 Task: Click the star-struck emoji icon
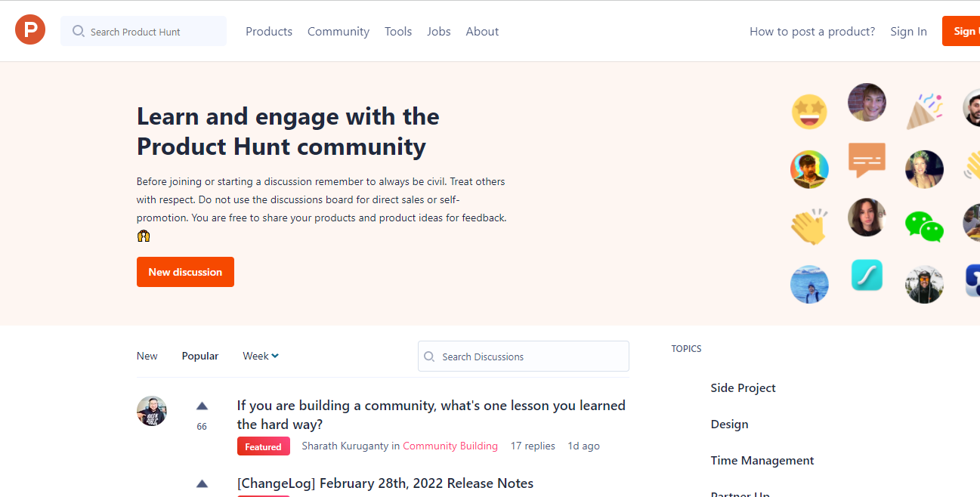coord(809,111)
